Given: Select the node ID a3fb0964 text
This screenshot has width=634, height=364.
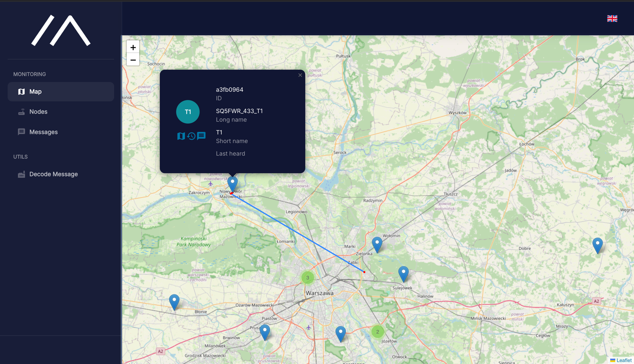Looking at the screenshot, I should click(229, 89).
